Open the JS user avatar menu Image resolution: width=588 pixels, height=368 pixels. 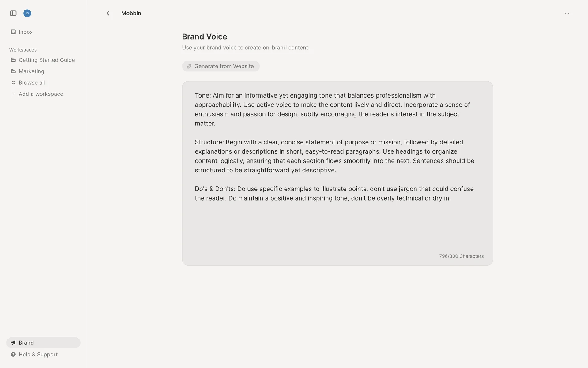[27, 13]
